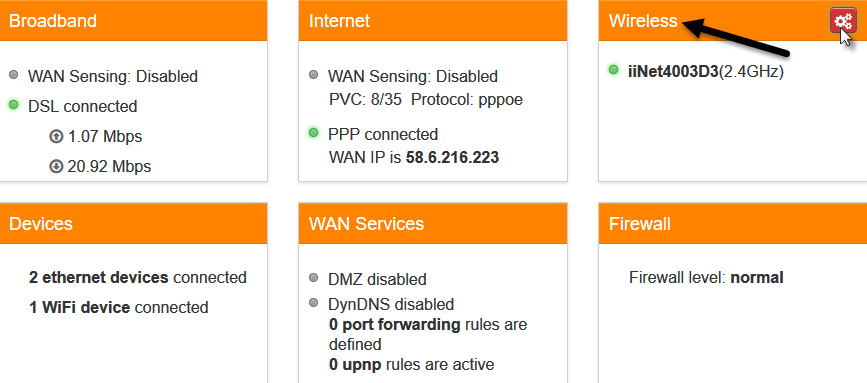
Task: Open the WAN Services card header
Action: click(x=433, y=223)
